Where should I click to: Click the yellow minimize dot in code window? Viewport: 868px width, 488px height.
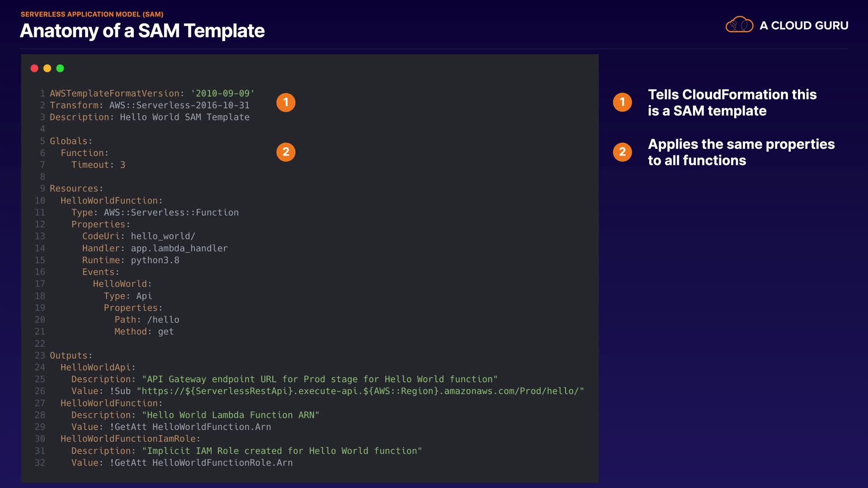(x=47, y=68)
